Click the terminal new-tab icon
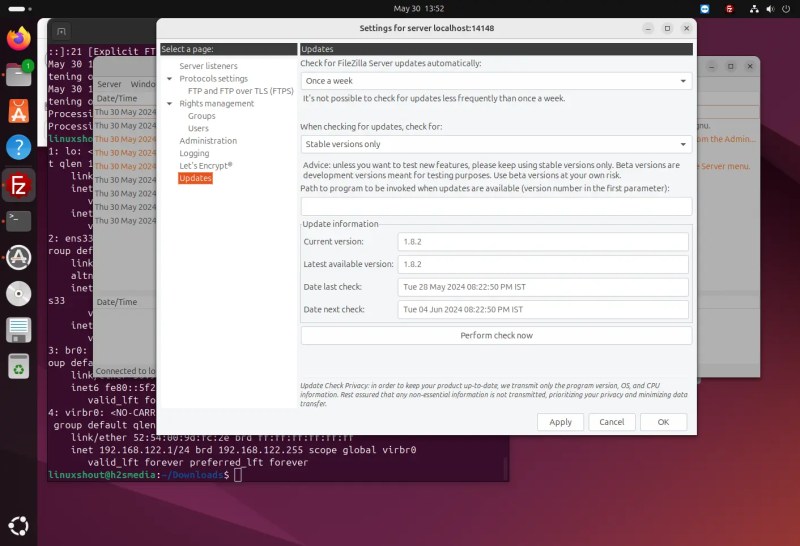Screen dimensions: 800x546 [x=62, y=31]
